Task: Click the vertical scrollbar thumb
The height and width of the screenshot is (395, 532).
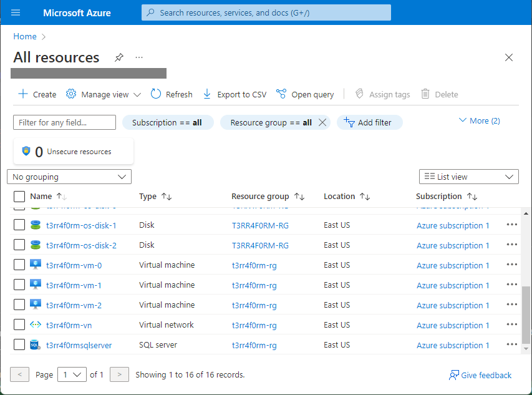Action: point(526,315)
